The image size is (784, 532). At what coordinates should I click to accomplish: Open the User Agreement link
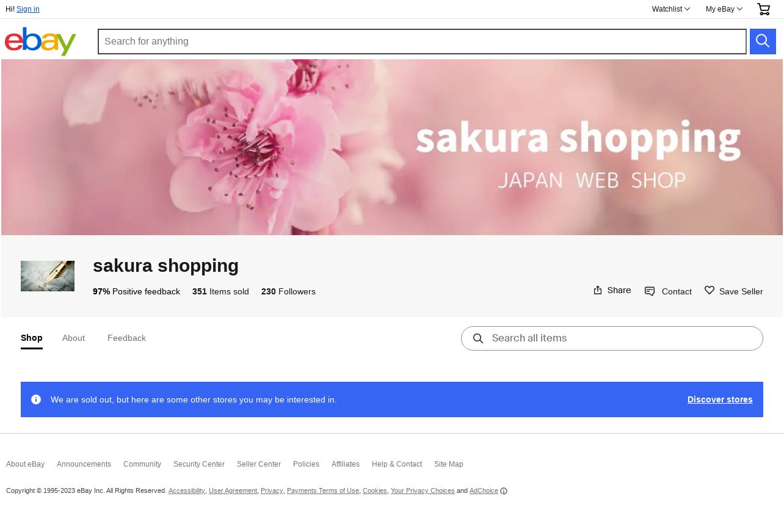(233, 491)
